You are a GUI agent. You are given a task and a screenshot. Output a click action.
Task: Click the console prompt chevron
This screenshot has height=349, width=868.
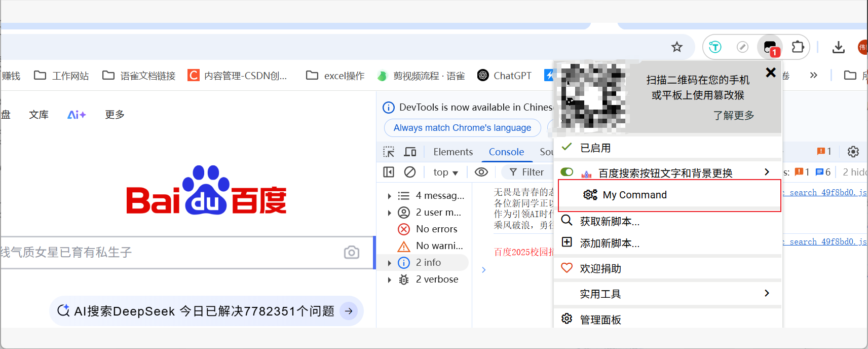tap(483, 270)
